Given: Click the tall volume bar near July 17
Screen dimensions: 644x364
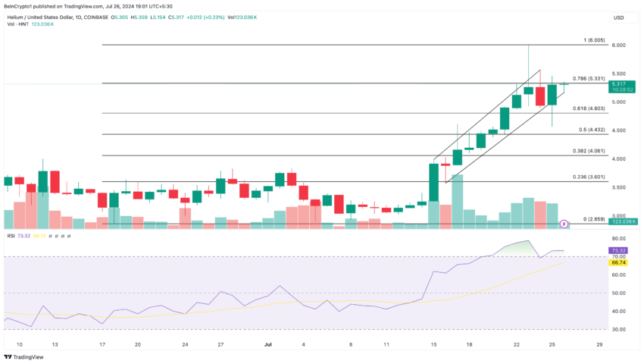Looking at the screenshot, I should click(458, 202).
